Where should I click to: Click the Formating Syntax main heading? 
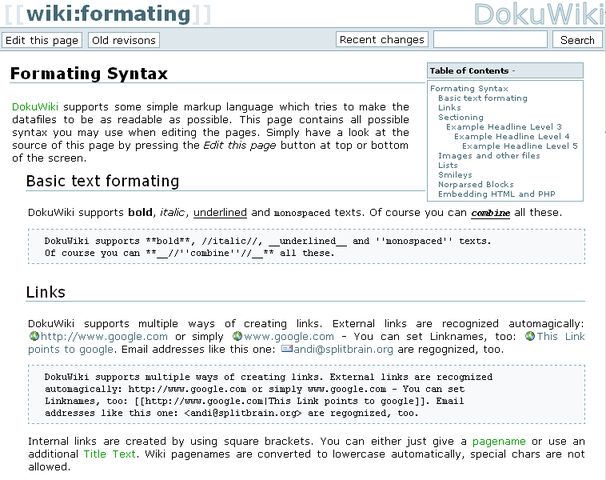pyautogui.click(x=89, y=73)
